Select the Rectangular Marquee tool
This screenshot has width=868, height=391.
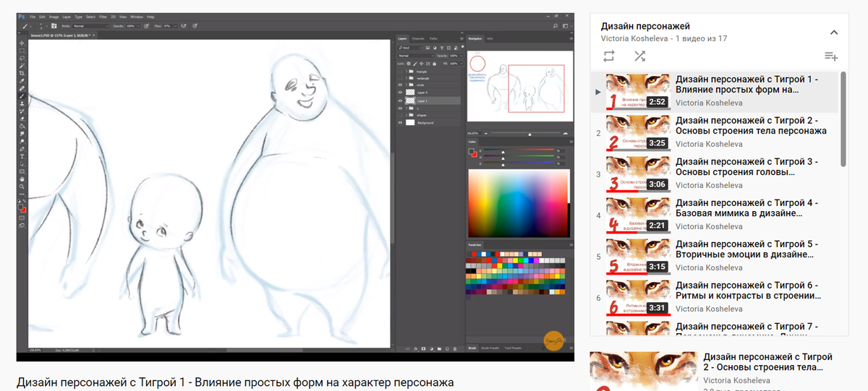[x=22, y=51]
